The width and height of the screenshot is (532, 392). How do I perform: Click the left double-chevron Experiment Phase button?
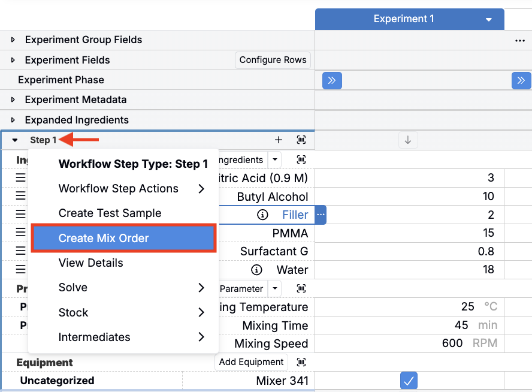click(332, 80)
